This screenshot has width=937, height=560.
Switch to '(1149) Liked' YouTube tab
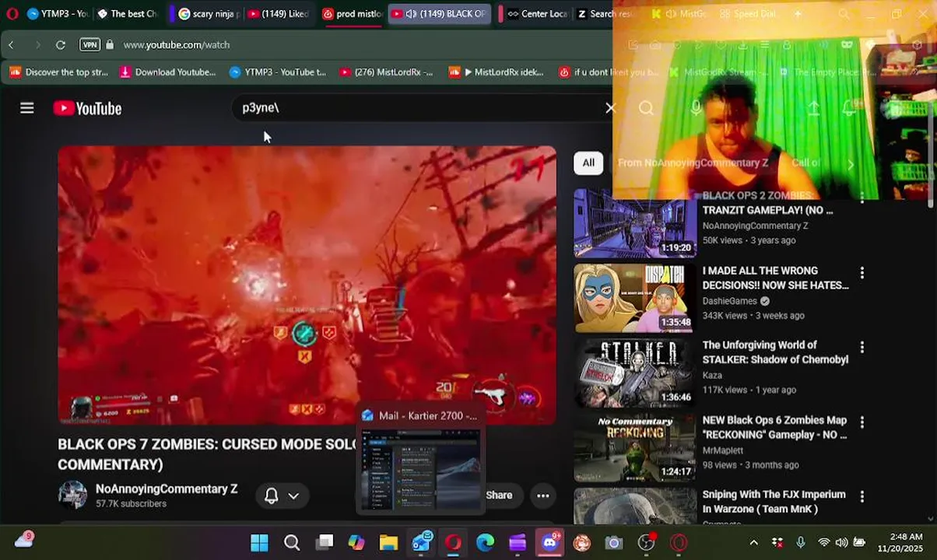tap(278, 14)
